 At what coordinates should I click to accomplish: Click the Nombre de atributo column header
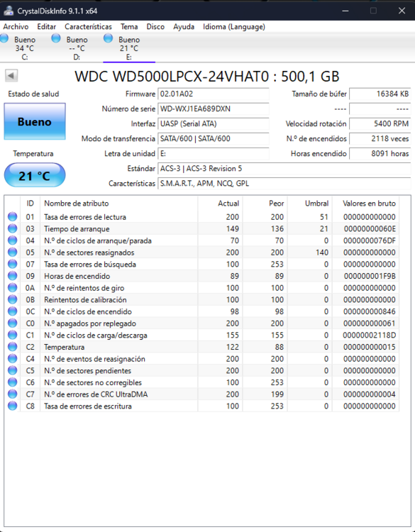coord(118,204)
